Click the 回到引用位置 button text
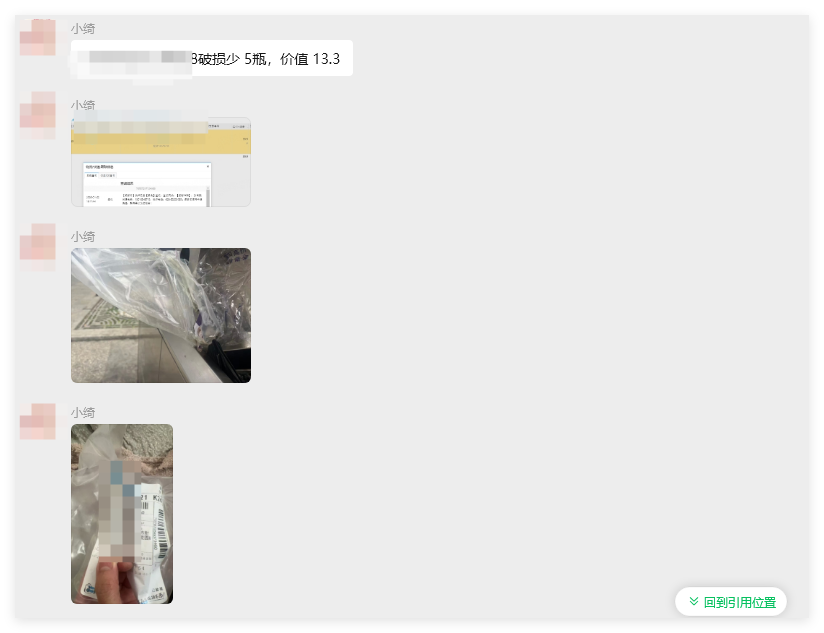824x633 pixels. 739,602
